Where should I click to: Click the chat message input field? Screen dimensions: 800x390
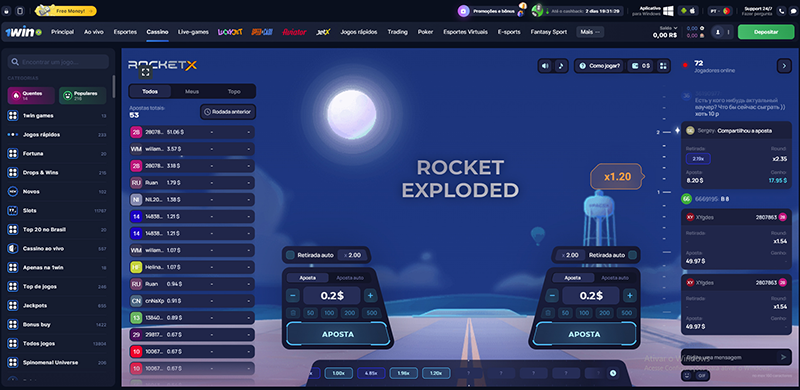click(x=730, y=357)
